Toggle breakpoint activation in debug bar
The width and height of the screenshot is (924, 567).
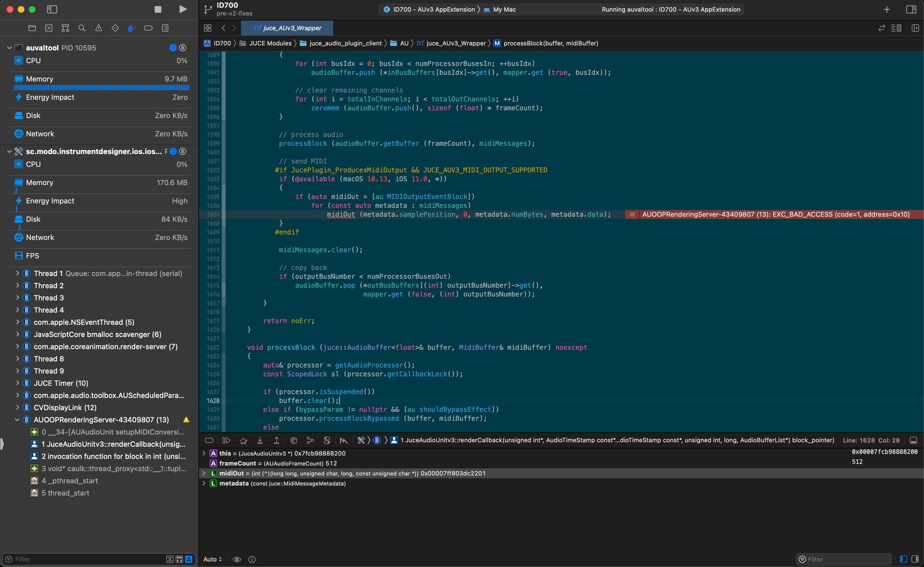209,440
